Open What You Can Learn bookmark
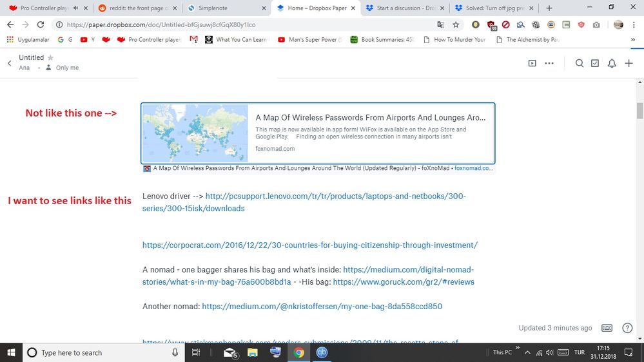 (237, 40)
